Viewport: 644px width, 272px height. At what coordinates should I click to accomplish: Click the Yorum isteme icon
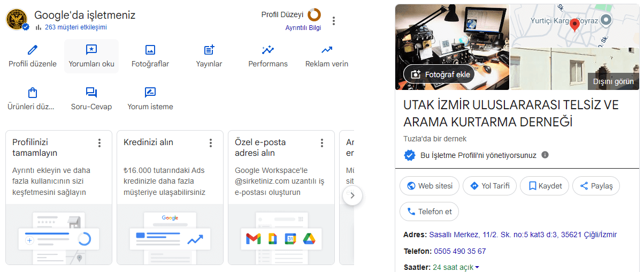point(150,93)
